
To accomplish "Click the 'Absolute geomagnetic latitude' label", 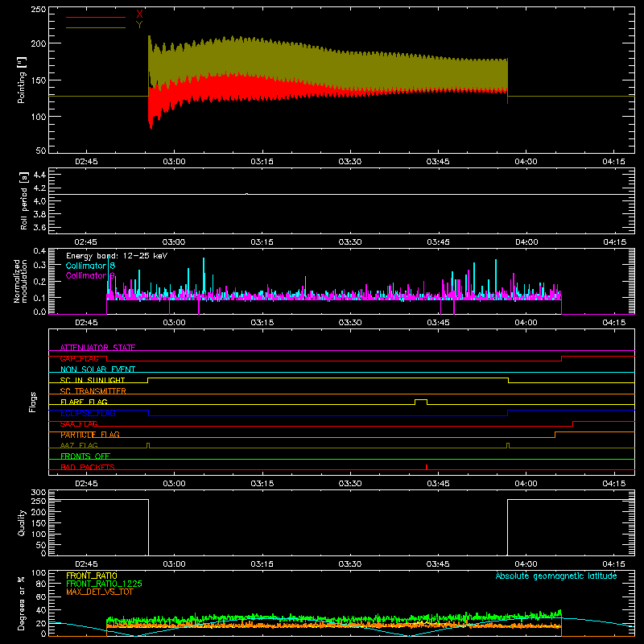I will pyautogui.click(x=556, y=576).
